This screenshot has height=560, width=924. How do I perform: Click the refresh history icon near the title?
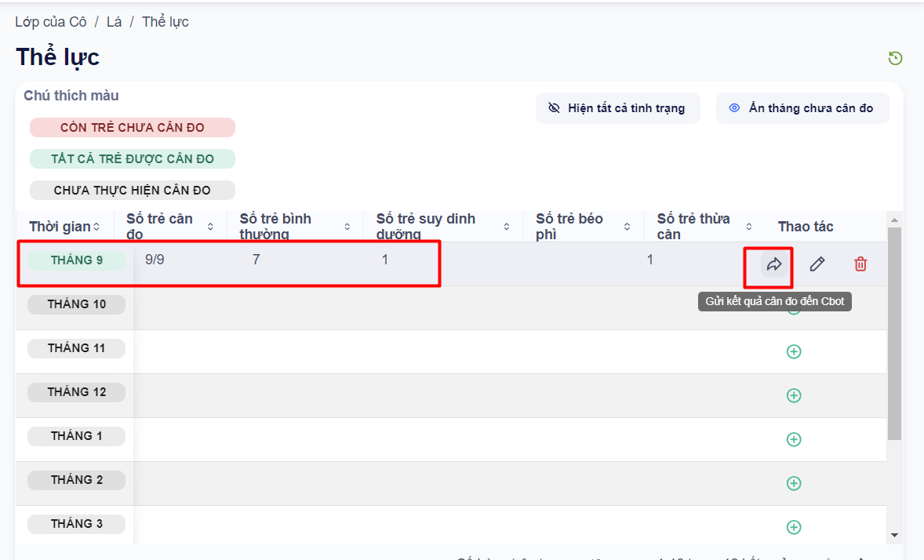click(895, 58)
